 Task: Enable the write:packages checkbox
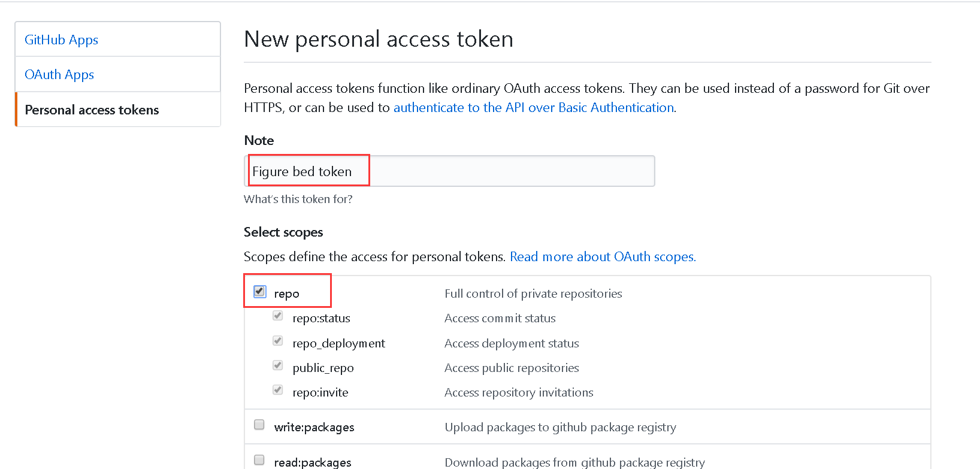(259, 425)
